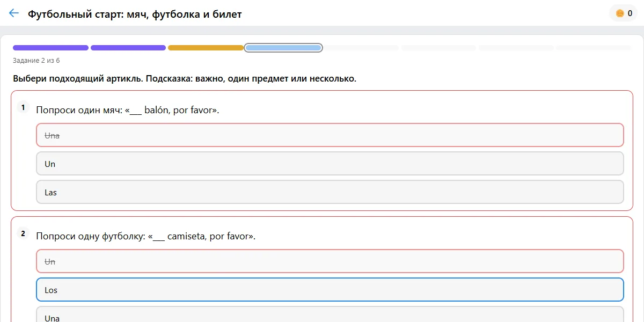The image size is (644, 322).
Task: Choose the crossed-out 'Una' option in question 1
Action: click(x=330, y=135)
